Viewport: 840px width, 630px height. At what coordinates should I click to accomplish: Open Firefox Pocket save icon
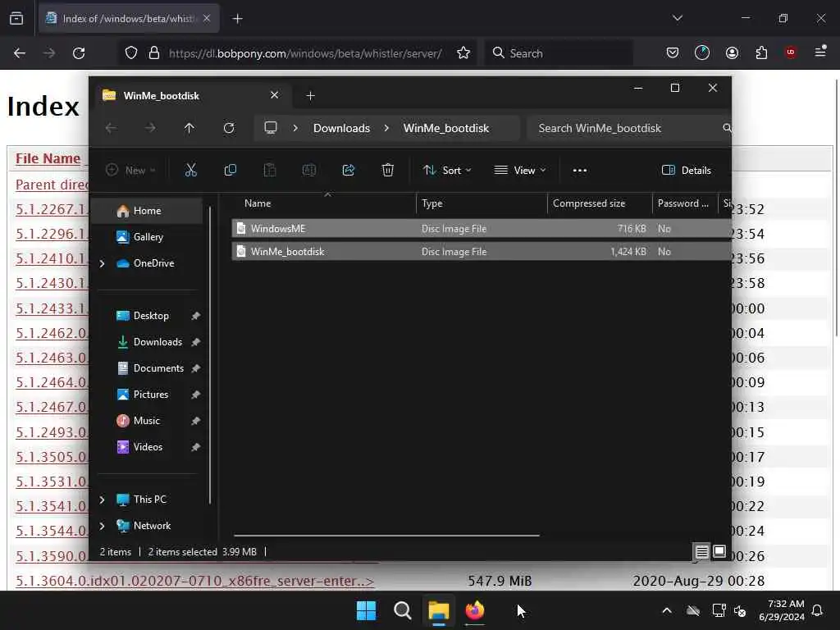pos(673,53)
